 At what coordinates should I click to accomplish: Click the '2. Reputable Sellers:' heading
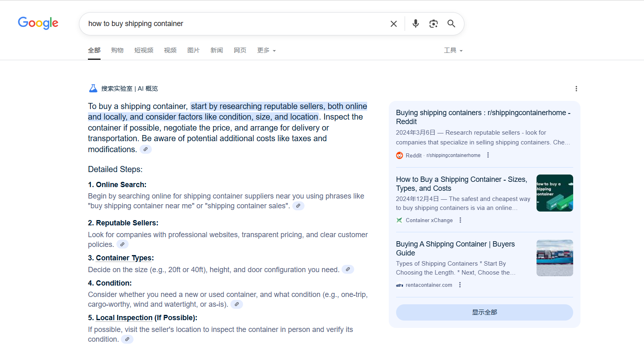coord(123,223)
